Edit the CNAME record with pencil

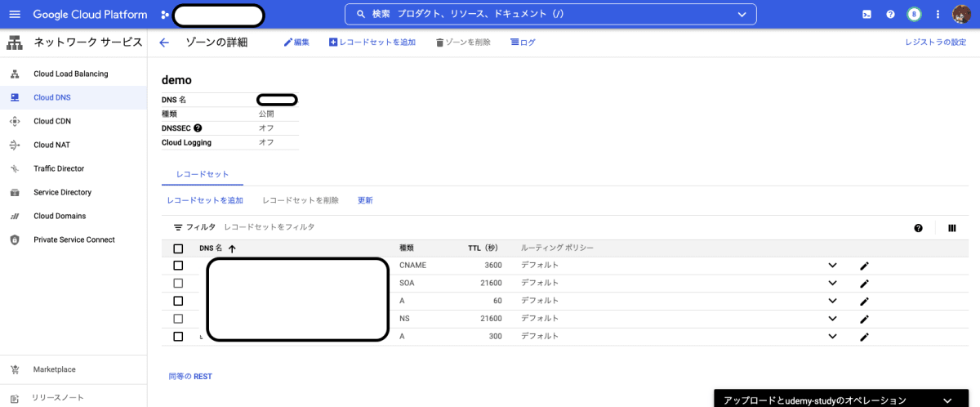click(864, 266)
